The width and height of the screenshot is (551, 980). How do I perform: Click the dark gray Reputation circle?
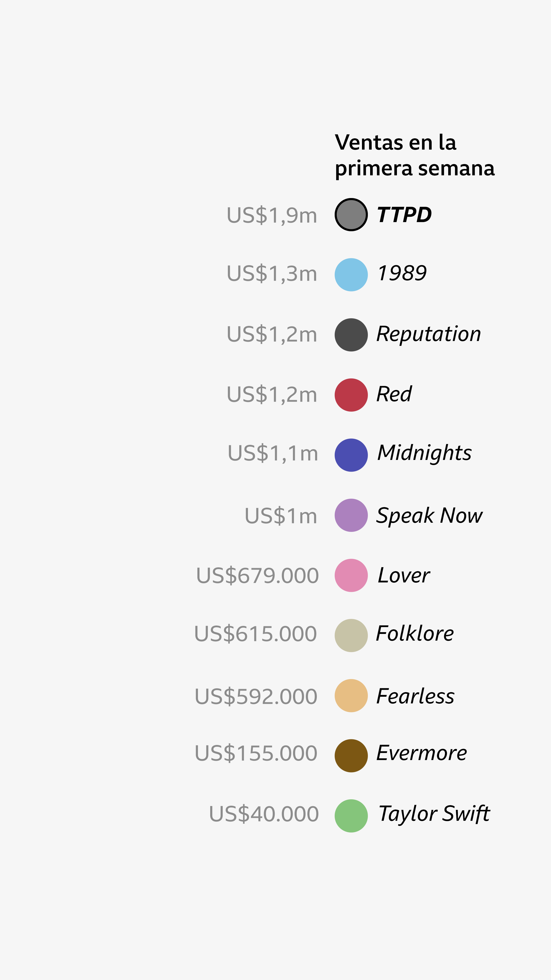pyautogui.click(x=351, y=335)
